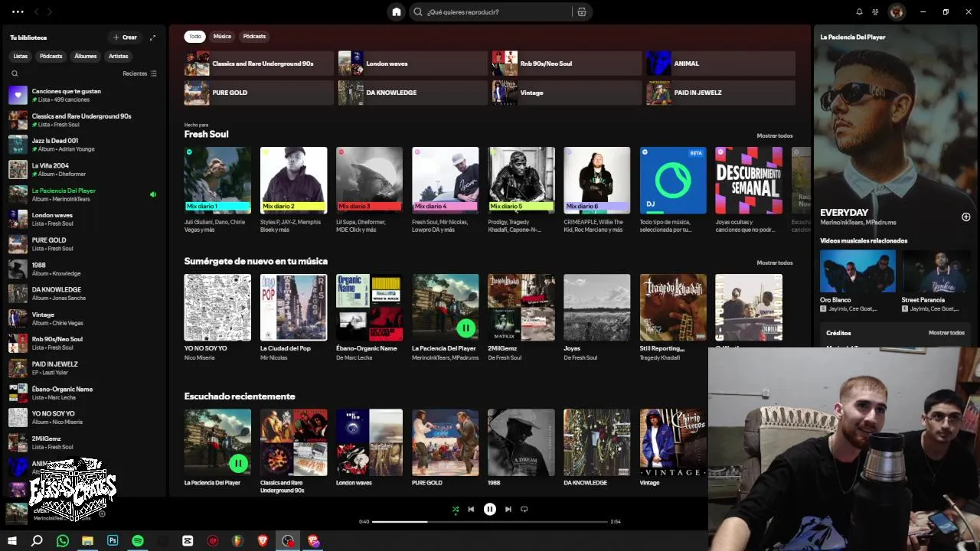Go back with the left arrow
Viewport: 980px width, 551px height.
(x=35, y=11)
